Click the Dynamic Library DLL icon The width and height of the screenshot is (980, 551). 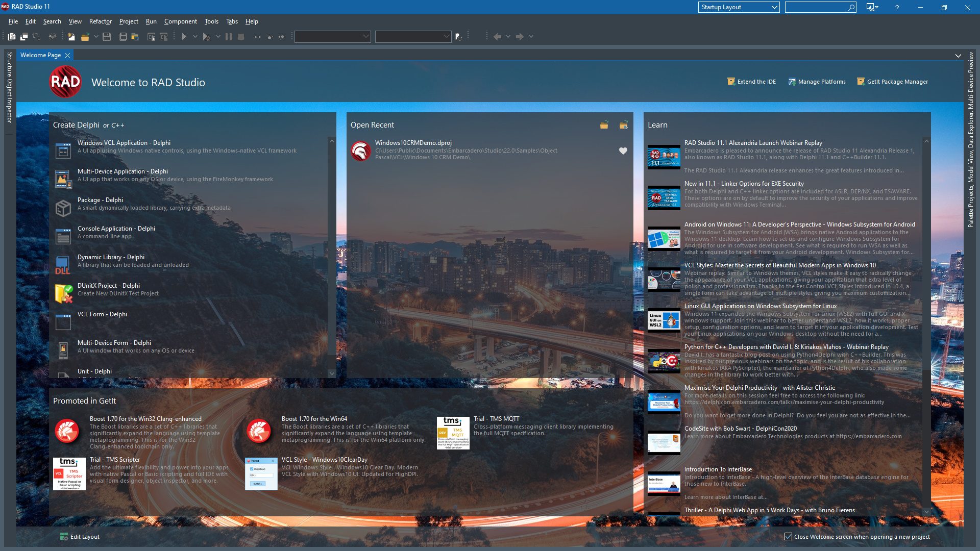(63, 265)
